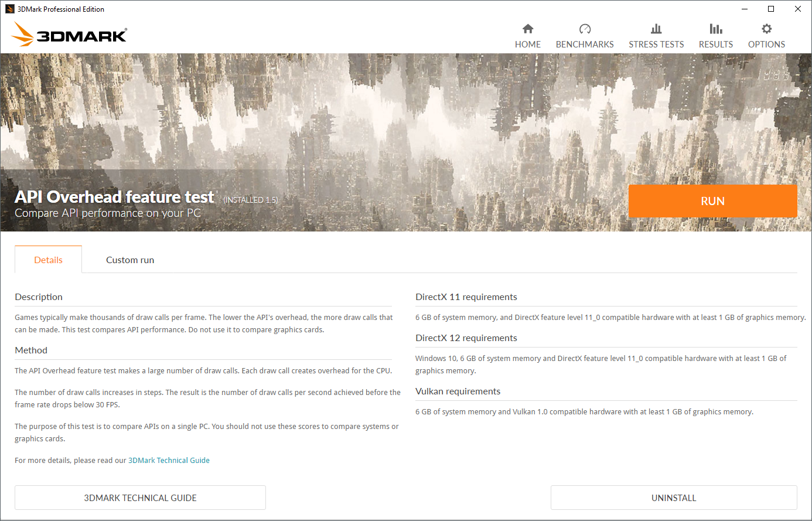Screen dimensions: 812x521
Task: Click the DirectX 11 requirements heading
Action: [466, 297]
